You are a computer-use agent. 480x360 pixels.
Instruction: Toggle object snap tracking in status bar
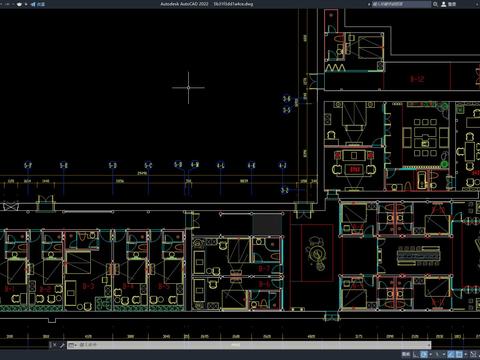click(x=451, y=354)
